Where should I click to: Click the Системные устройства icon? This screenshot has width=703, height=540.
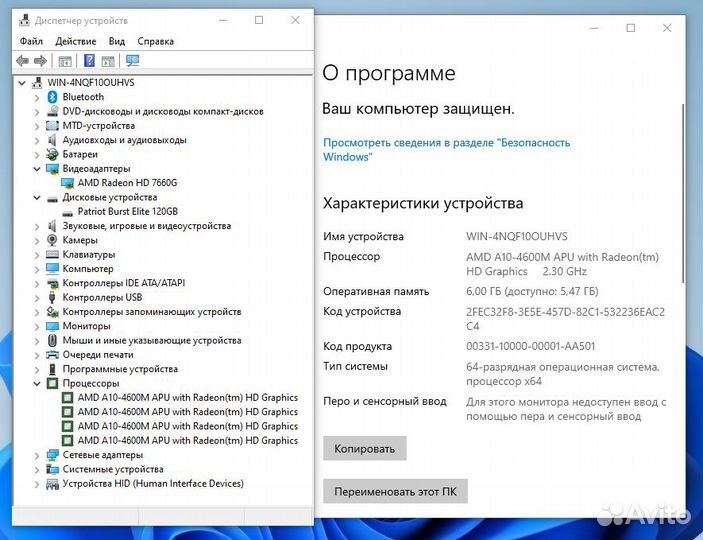pos(52,469)
